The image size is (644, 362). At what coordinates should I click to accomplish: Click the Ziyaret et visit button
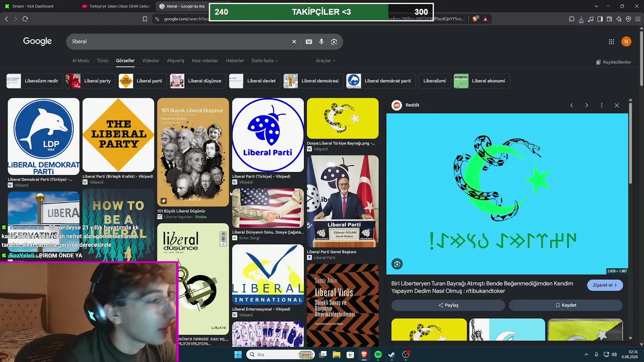click(x=605, y=285)
